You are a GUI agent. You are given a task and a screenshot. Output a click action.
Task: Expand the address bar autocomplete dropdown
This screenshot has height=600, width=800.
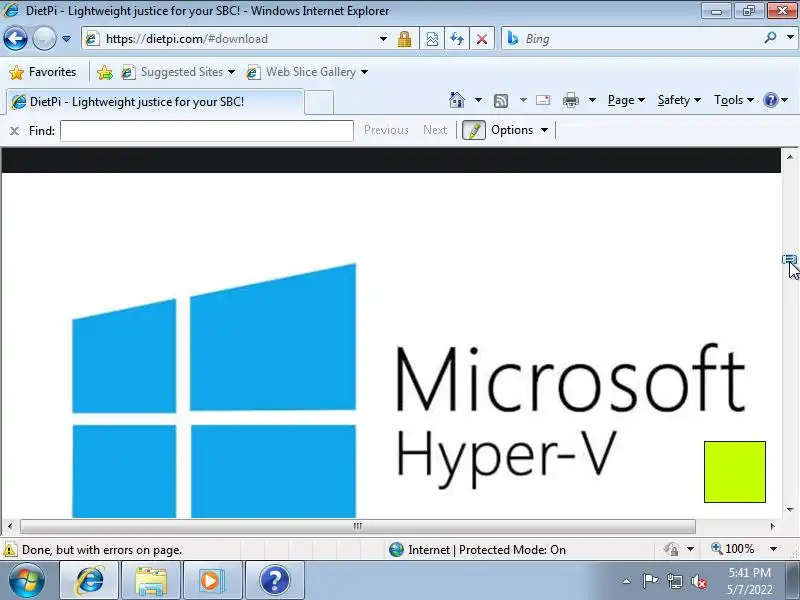pyautogui.click(x=383, y=39)
